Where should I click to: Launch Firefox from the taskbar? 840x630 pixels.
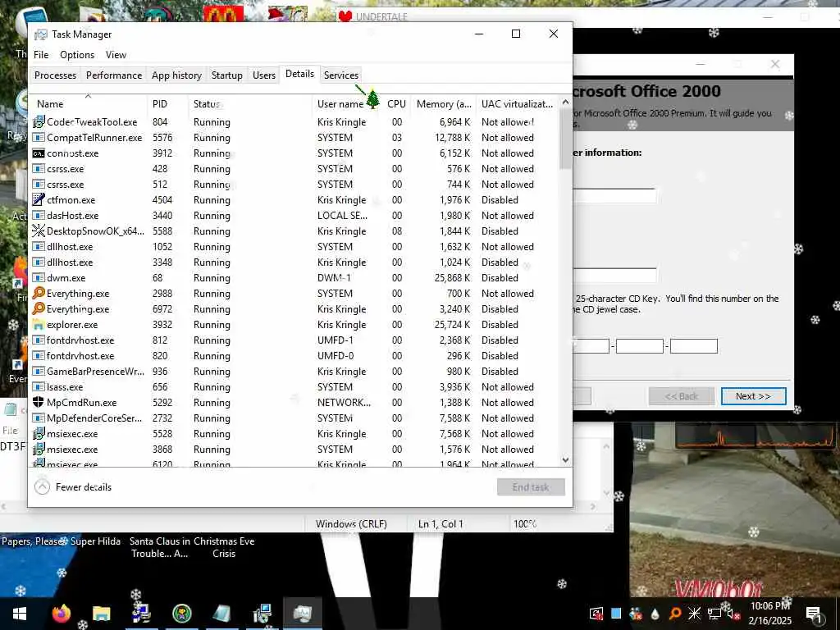coord(61,614)
